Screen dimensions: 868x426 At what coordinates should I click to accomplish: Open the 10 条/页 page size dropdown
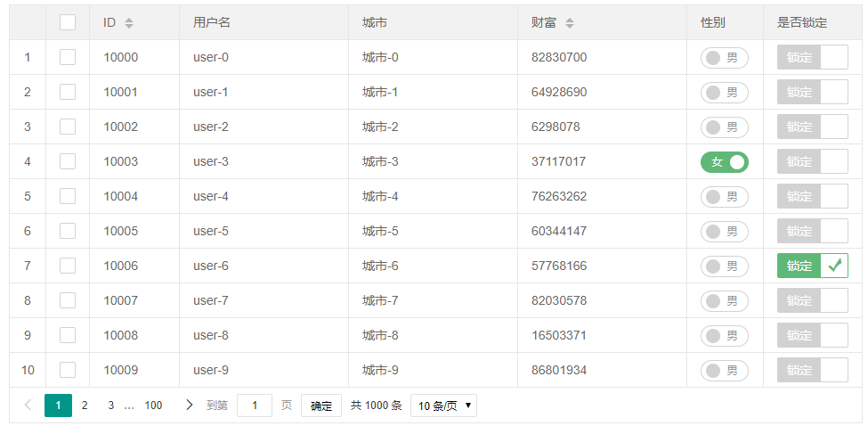(443, 406)
